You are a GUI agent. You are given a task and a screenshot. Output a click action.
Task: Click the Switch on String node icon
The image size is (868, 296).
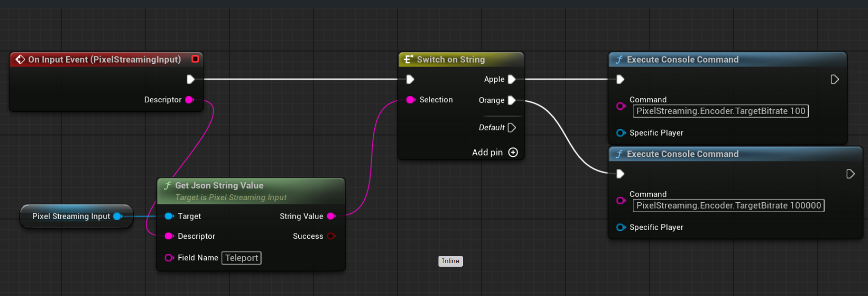pyautogui.click(x=408, y=60)
